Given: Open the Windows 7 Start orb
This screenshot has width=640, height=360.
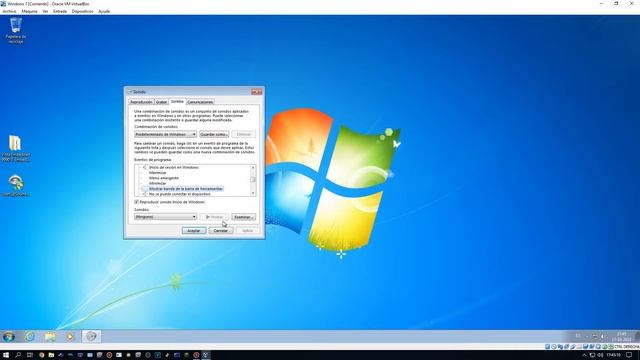Looking at the screenshot, I should pos(9,336).
